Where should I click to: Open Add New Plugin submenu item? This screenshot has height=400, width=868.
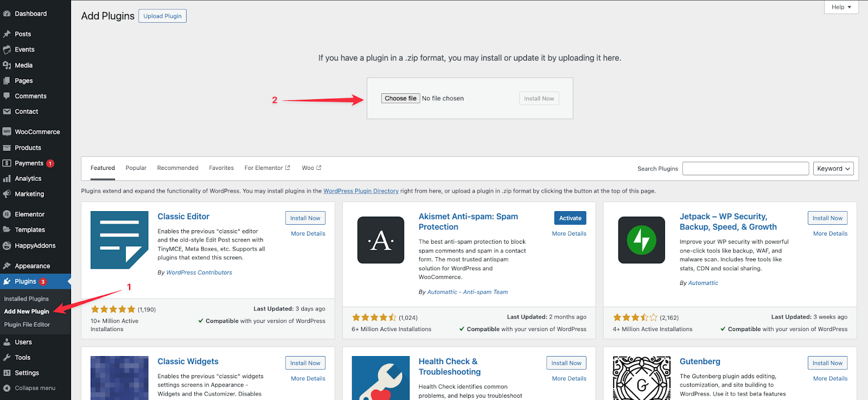point(27,312)
